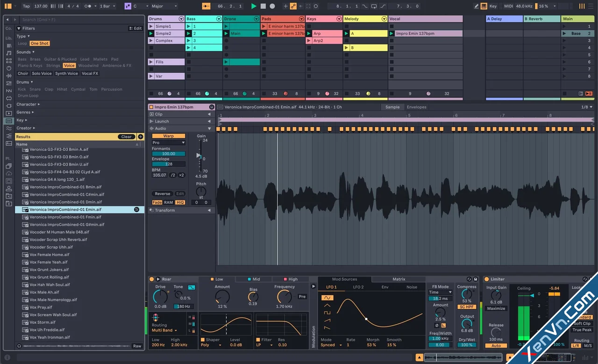The width and height of the screenshot is (598, 364).
Task: Open the Key map mode
Action: [x=493, y=6]
